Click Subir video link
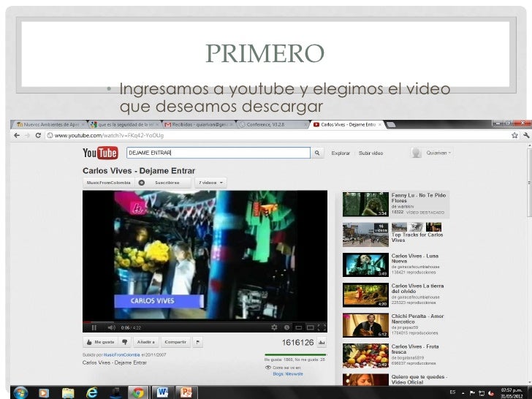The width and height of the screenshot is (532, 399). (x=370, y=153)
